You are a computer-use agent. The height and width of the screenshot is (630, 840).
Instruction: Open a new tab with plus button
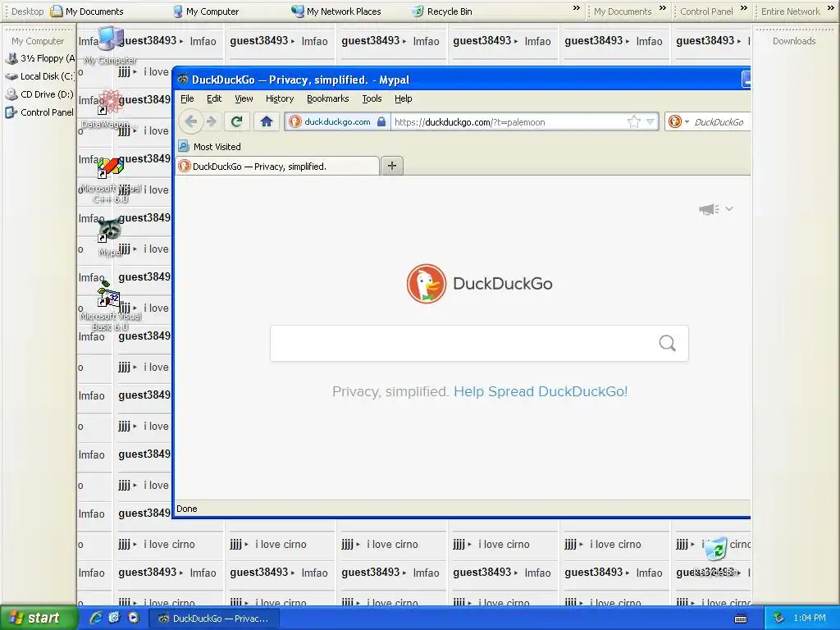pyautogui.click(x=391, y=166)
